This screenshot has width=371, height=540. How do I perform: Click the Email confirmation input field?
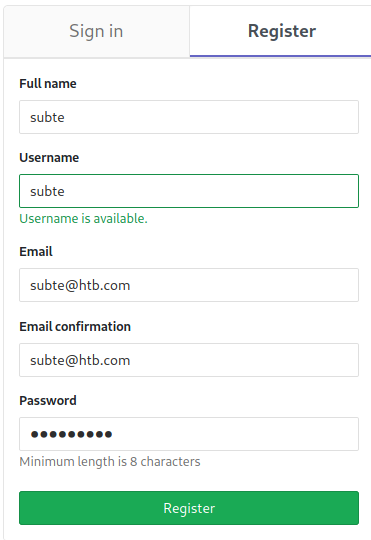click(x=189, y=360)
